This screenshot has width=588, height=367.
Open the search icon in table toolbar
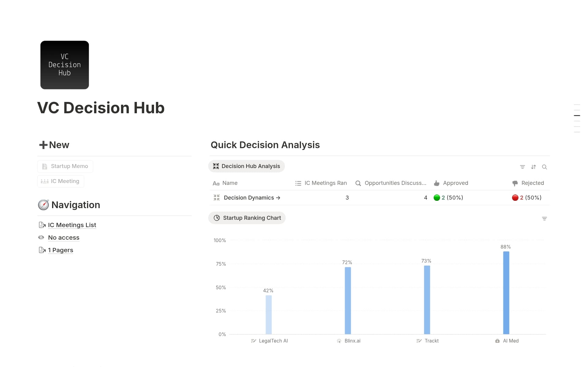(544, 167)
